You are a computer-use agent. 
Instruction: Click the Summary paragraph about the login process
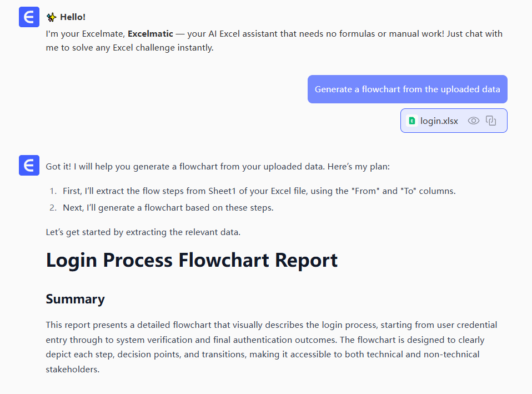272,346
